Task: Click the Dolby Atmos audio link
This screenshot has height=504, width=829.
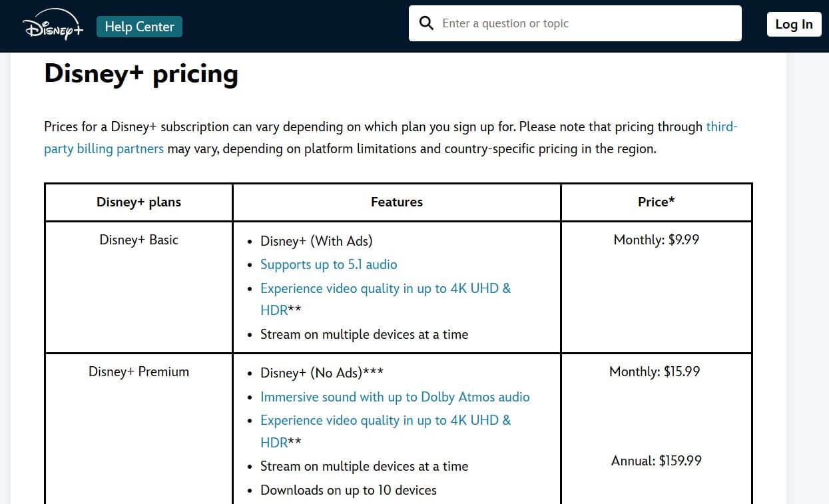Action: click(395, 397)
